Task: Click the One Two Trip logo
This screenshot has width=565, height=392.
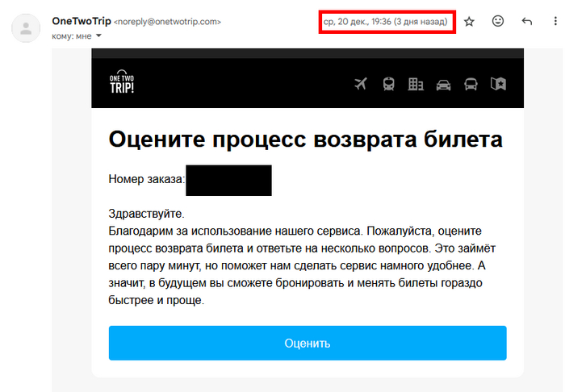Action: click(122, 81)
